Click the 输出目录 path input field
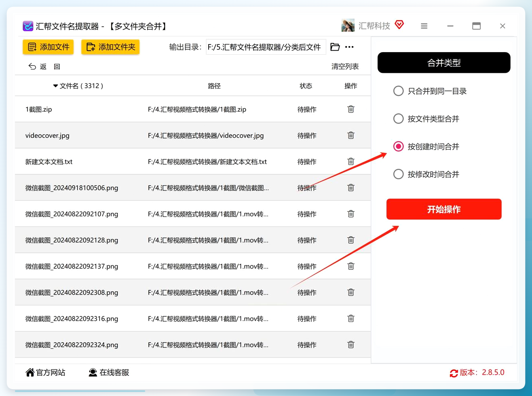 click(266, 47)
